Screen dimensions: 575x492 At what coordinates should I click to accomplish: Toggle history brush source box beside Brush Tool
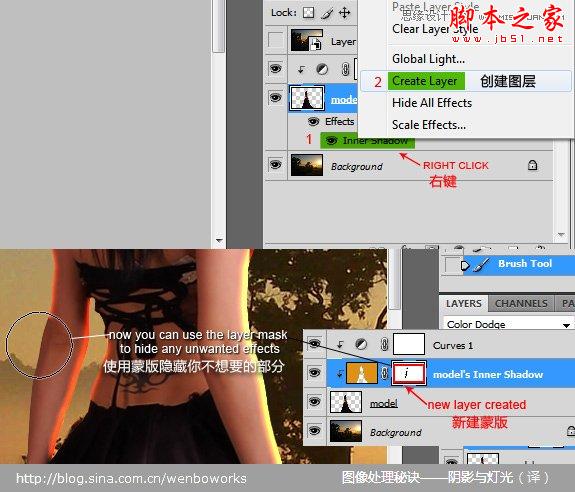point(452,264)
